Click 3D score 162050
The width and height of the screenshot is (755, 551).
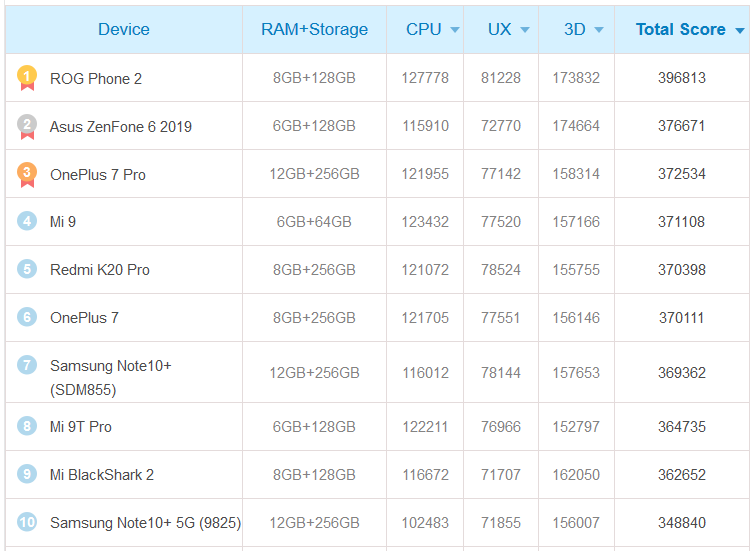pos(576,475)
